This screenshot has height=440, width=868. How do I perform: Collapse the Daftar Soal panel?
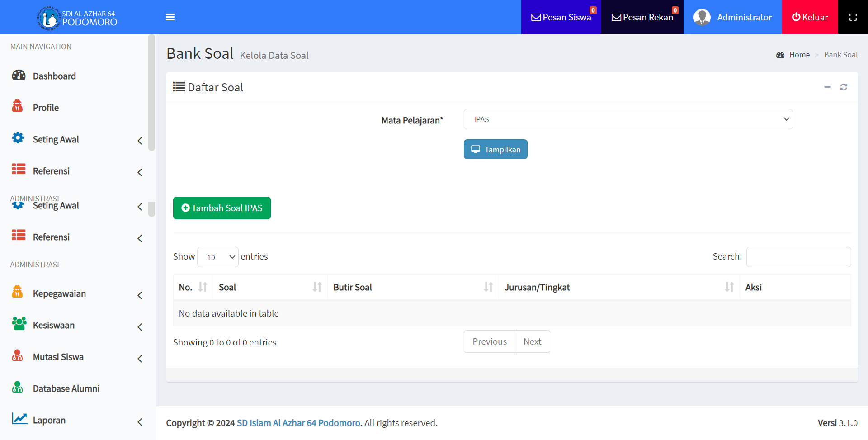(827, 87)
